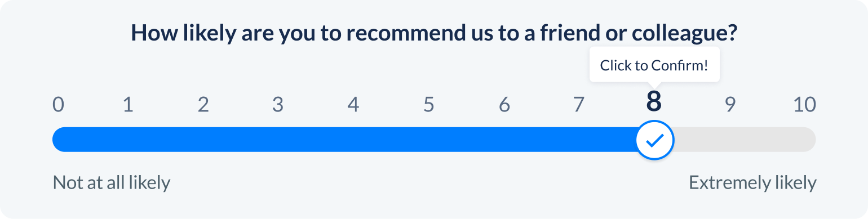
Task: Click the slider track's rounded left end
Action: 59,140
